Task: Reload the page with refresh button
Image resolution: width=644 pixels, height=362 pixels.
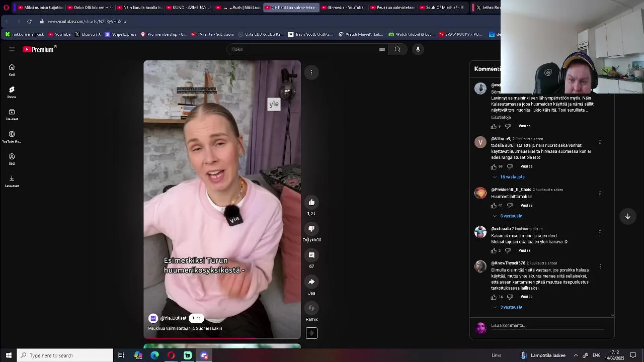Action: pos(29,22)
